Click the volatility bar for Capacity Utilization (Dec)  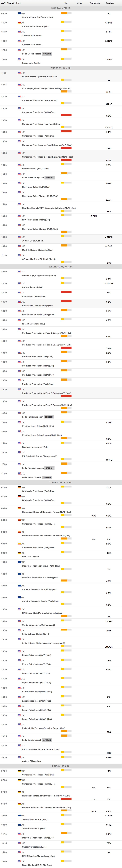pyautogui.click(x=66, y=843)
